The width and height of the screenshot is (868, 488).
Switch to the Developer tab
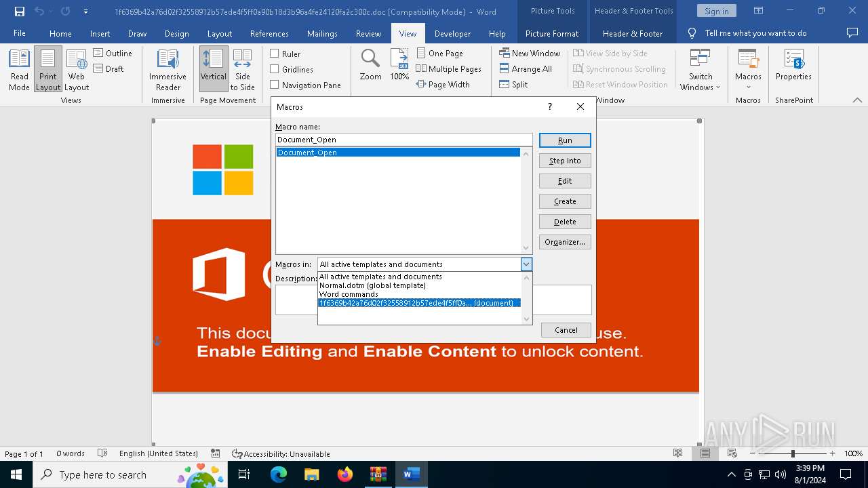pos(452,33)
